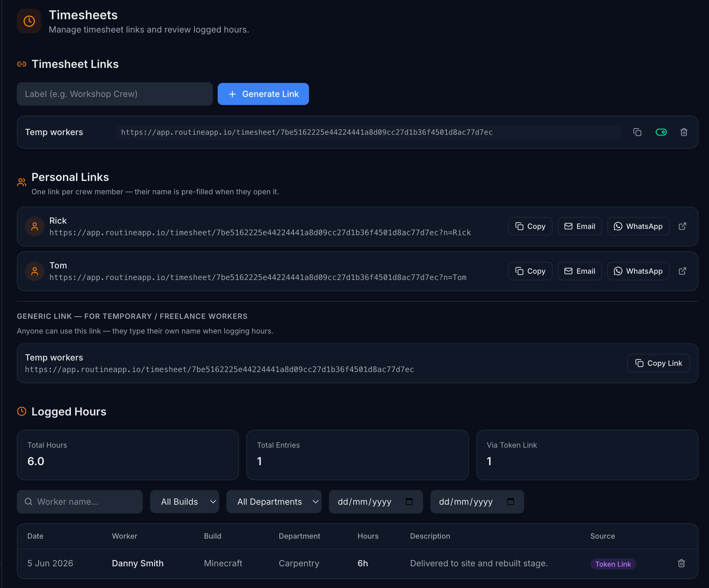Select the Temp workers URL in Timesheet Links
Viewport: 709px width, 588px height.
(369, 132)
